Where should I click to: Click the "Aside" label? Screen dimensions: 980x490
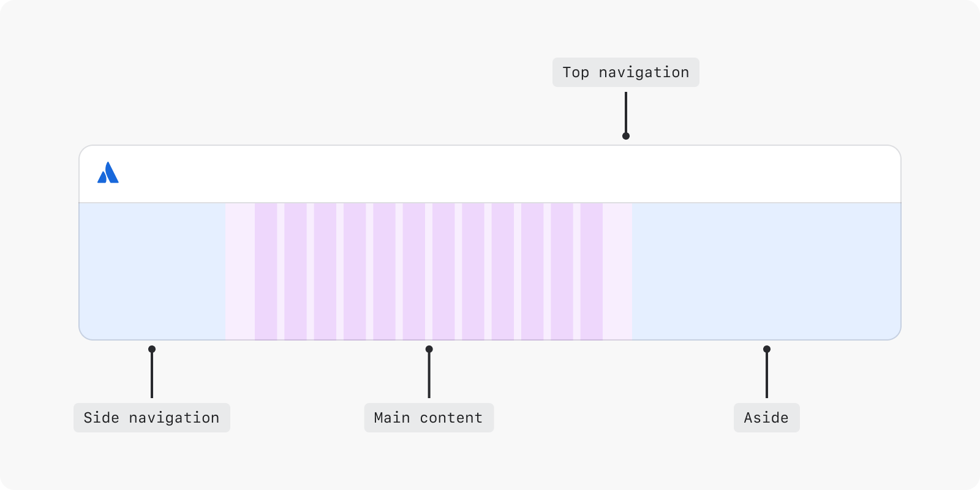click(766, 418)
